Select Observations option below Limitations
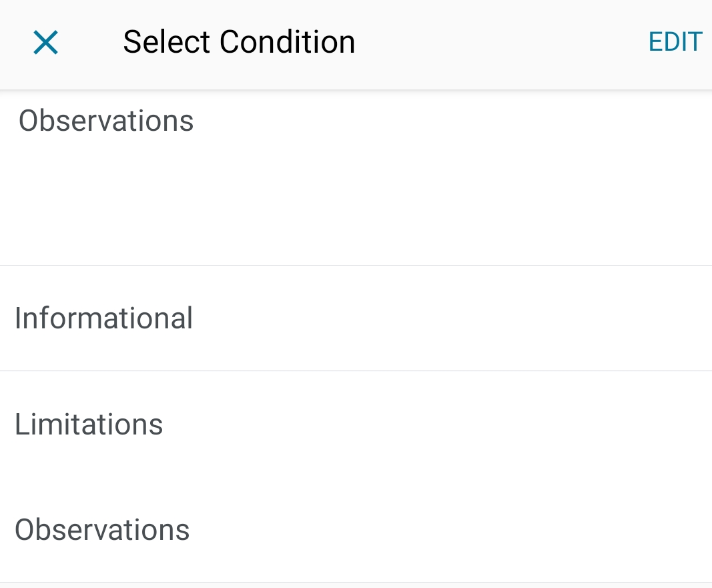 [x=102, y=530]
